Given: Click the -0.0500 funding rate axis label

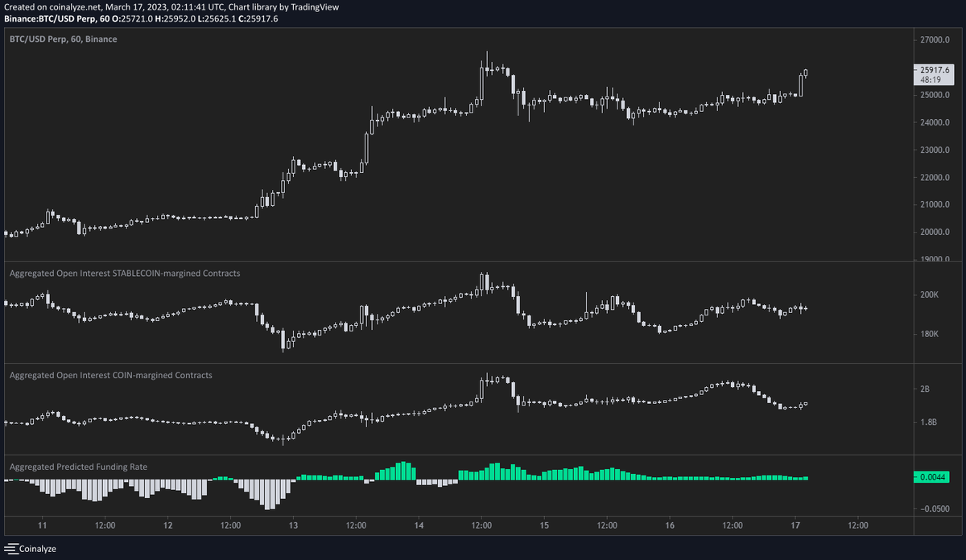Looking at the screenshot, I should coord(935,509).
